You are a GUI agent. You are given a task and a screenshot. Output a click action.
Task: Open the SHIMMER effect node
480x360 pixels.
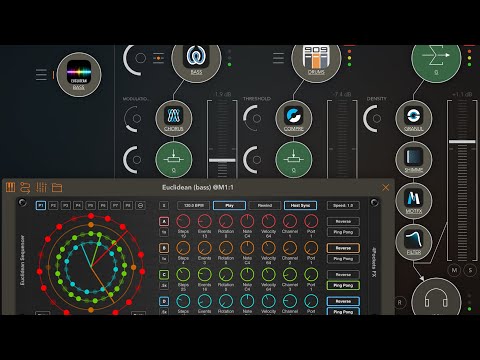click(x=414, y=160)
